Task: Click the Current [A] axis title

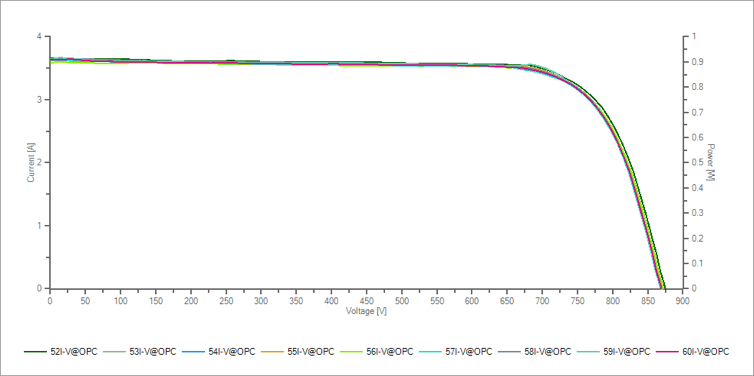Action: [31, 163]
